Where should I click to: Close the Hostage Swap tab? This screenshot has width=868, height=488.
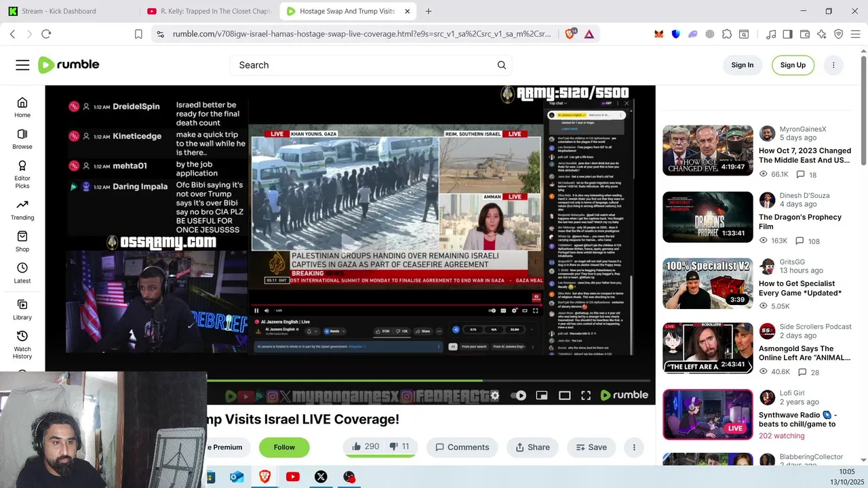click(x=407, y=11)
